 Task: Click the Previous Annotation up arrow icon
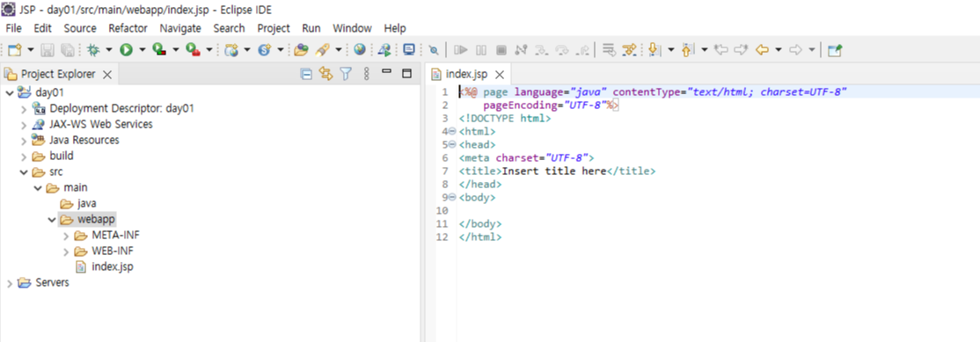(688, 50)
